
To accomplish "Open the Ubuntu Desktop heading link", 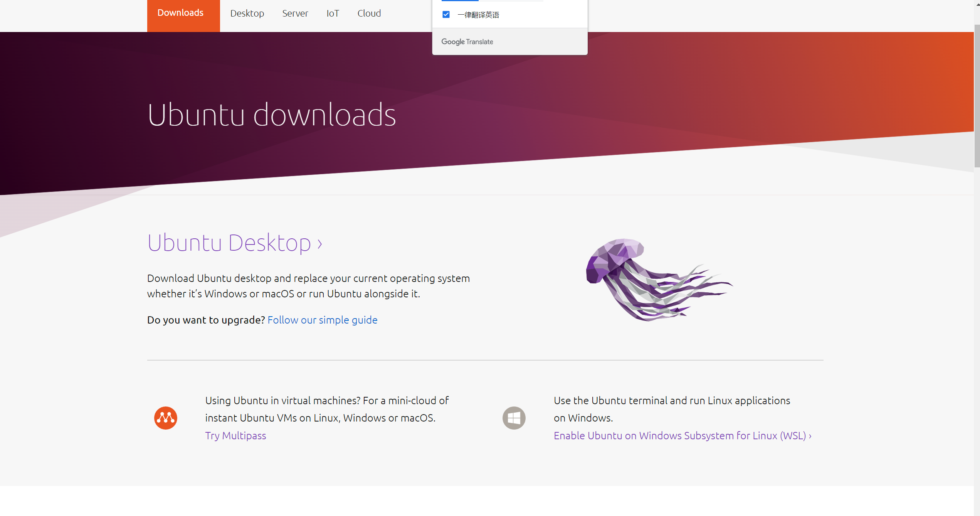I will [x=229, y=243].
